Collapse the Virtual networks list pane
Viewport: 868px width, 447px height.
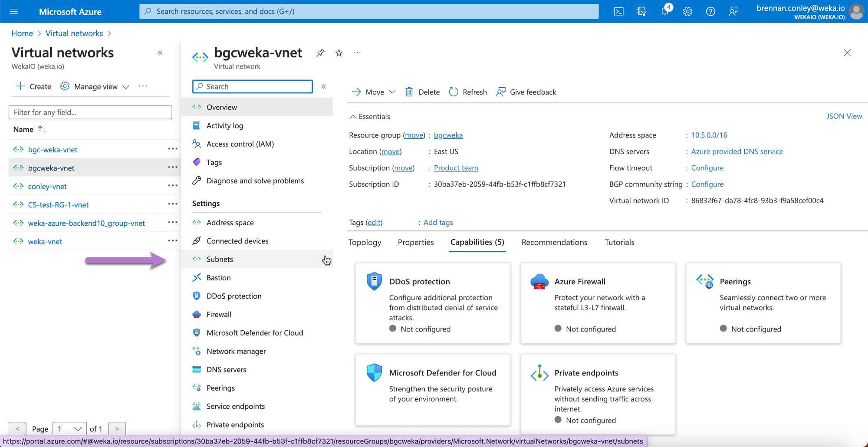pyautogui.click(x=160, y=53)
